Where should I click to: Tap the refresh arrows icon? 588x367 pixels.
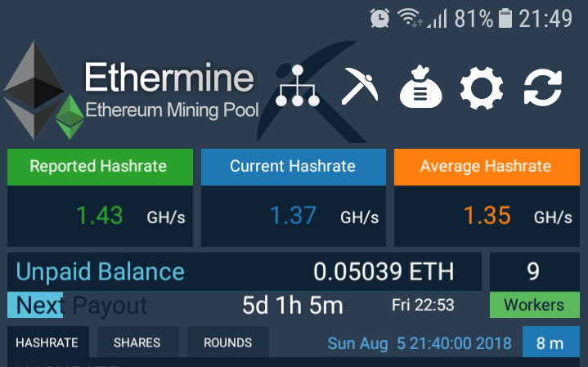543,87
